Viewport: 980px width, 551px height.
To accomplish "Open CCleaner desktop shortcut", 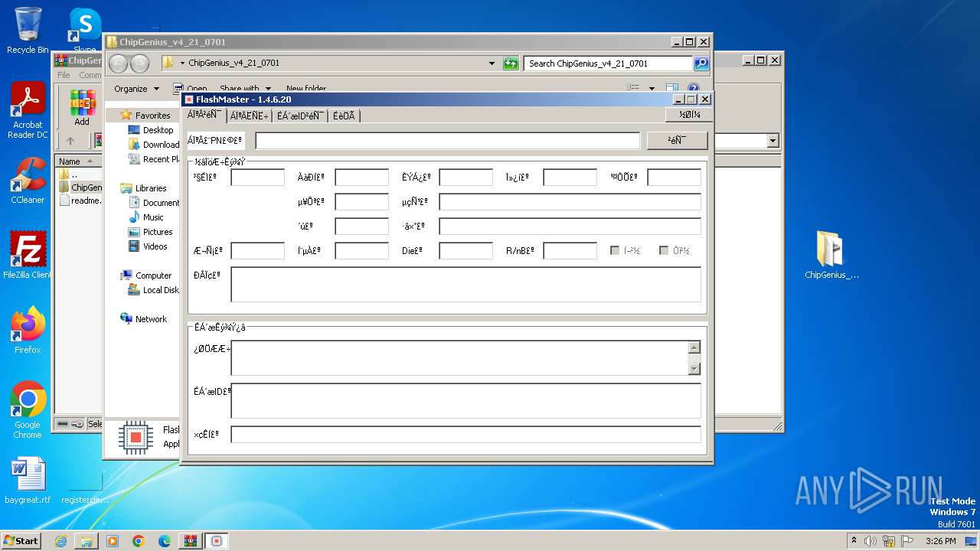I will pos(28,181).
